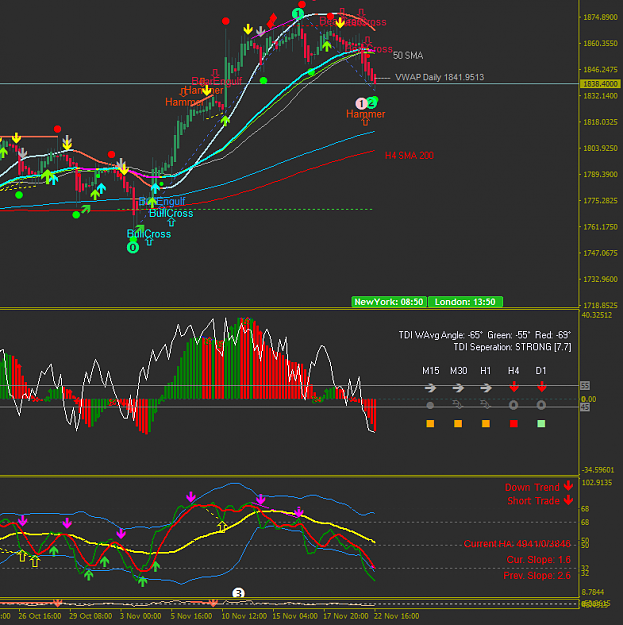
Task: Click the 1874.8900 price axis label
Action: [x=600, y=17]
